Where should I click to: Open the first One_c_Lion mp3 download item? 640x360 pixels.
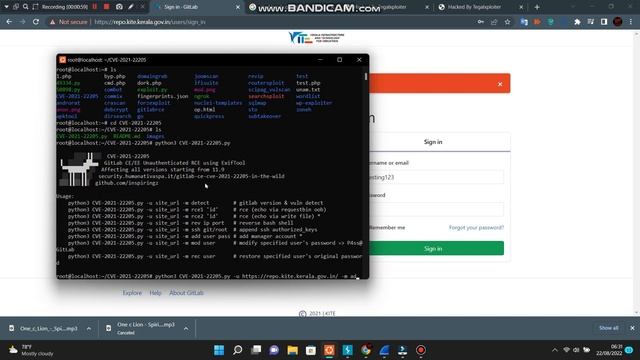tap(44, 328)
